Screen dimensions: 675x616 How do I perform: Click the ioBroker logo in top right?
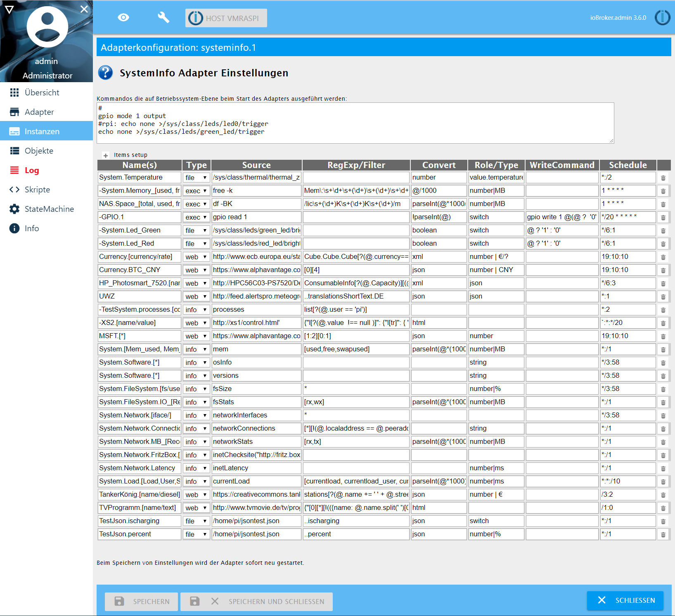click(x=662, y=17)
